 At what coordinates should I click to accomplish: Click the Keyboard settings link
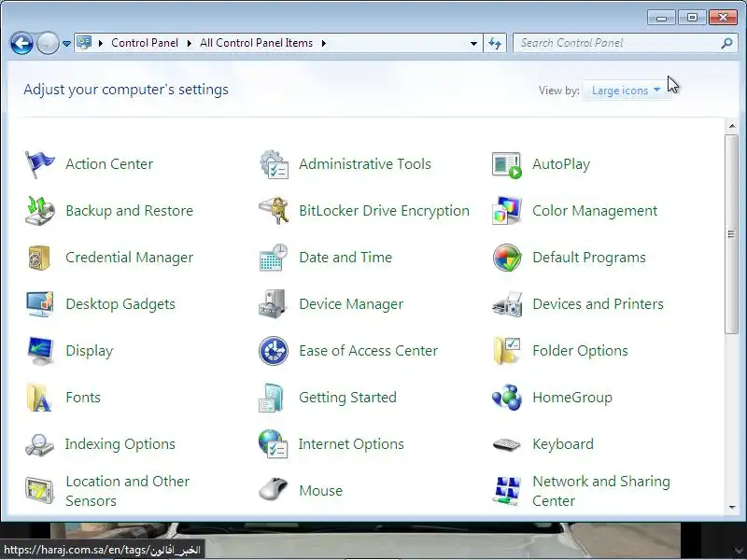tap(563, 444)
